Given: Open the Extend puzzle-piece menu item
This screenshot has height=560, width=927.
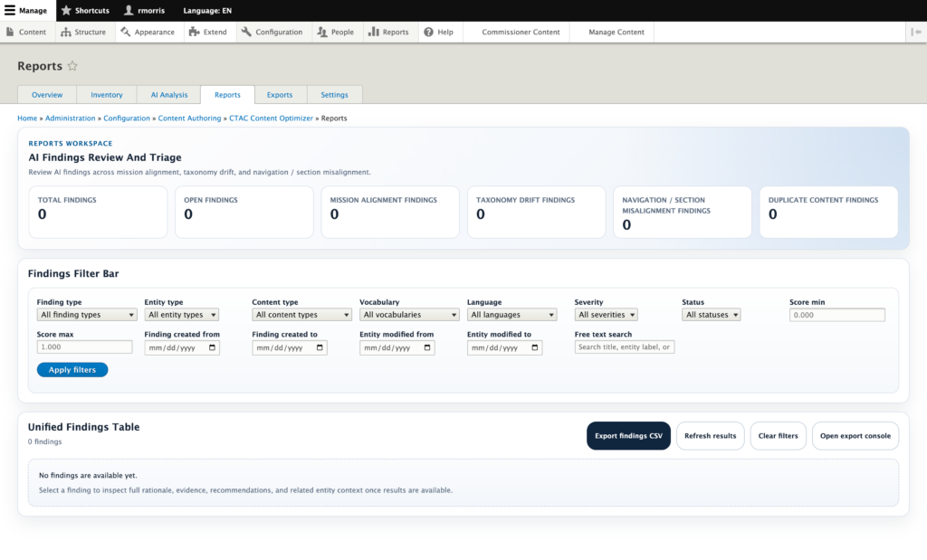Looking at the screenshot, I should [207, 32].
